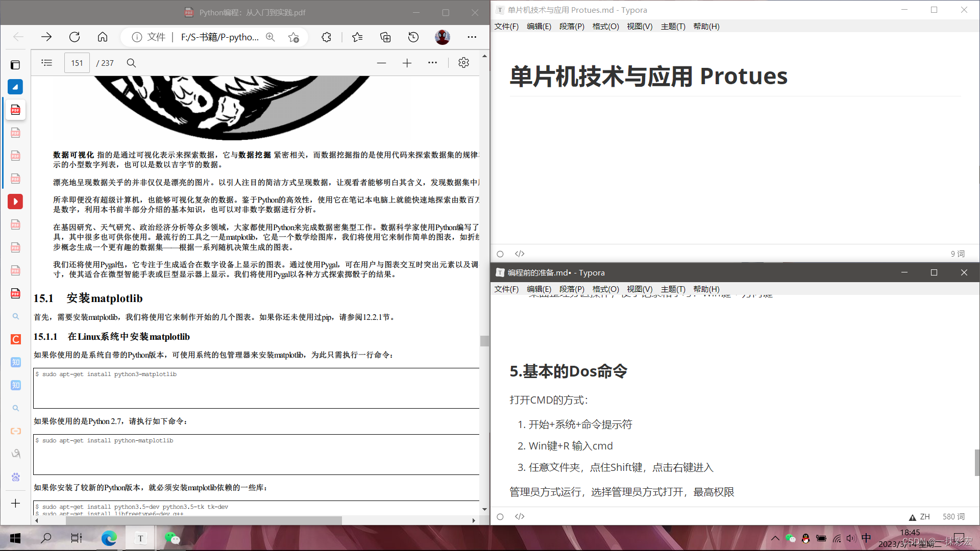Open 帮助(H) menu in Protues Typora window
Screen dimensions: 980x551
[x=706, y=27]
